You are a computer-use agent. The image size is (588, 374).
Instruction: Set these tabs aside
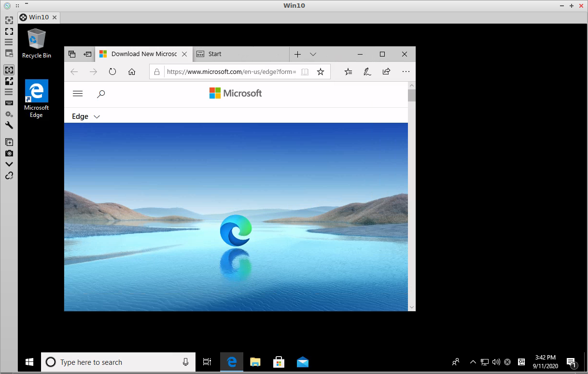click(x=87, y=54)
